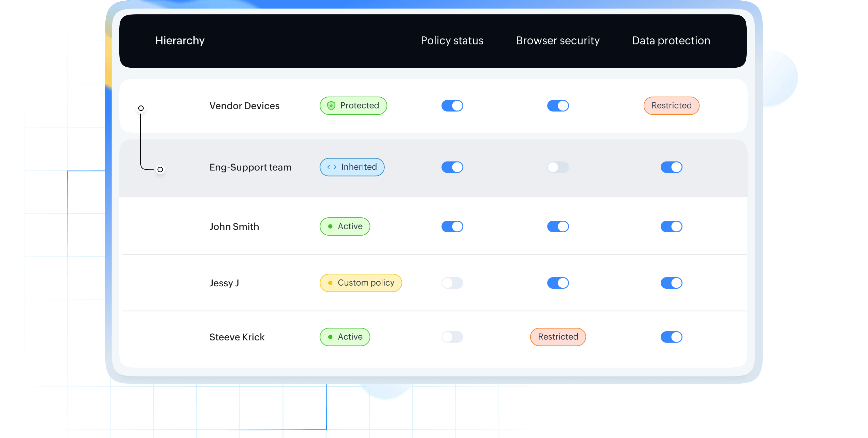Screen dimensions: 868x438
Task: Click the Browser security column header
Action: point(558,40)
